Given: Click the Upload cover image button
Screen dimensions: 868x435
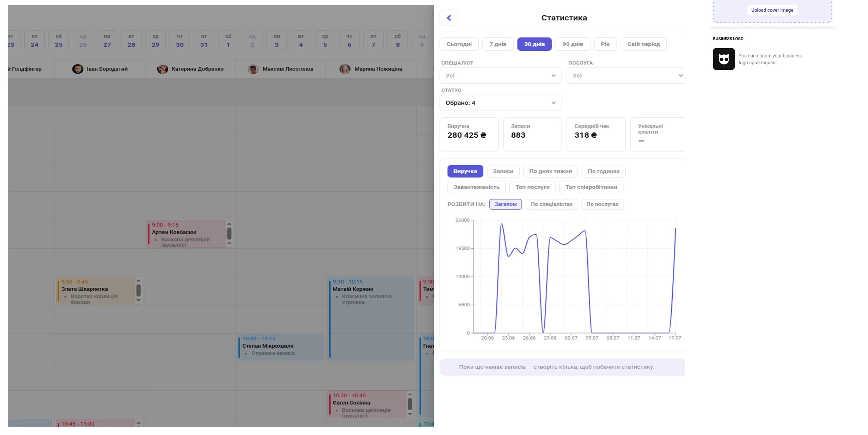Looking at the screenshot, I should (772, 10).
